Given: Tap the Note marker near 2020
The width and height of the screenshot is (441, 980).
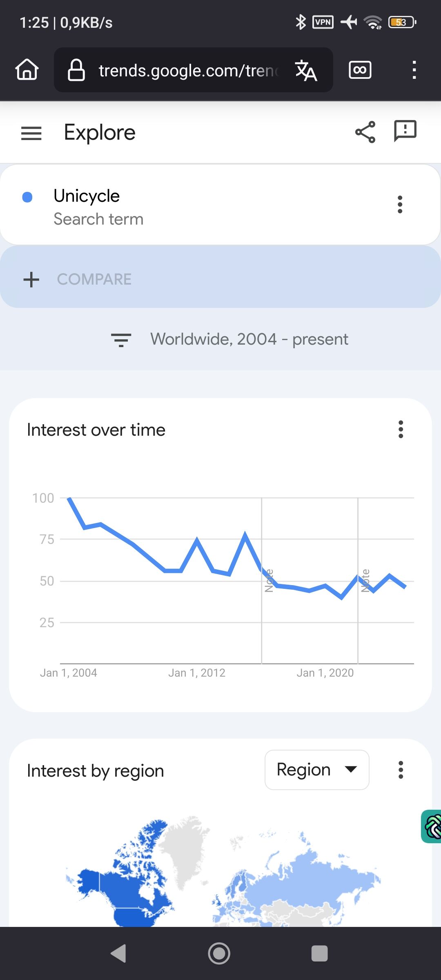Looking at the screenshot, I should [365, 581].
